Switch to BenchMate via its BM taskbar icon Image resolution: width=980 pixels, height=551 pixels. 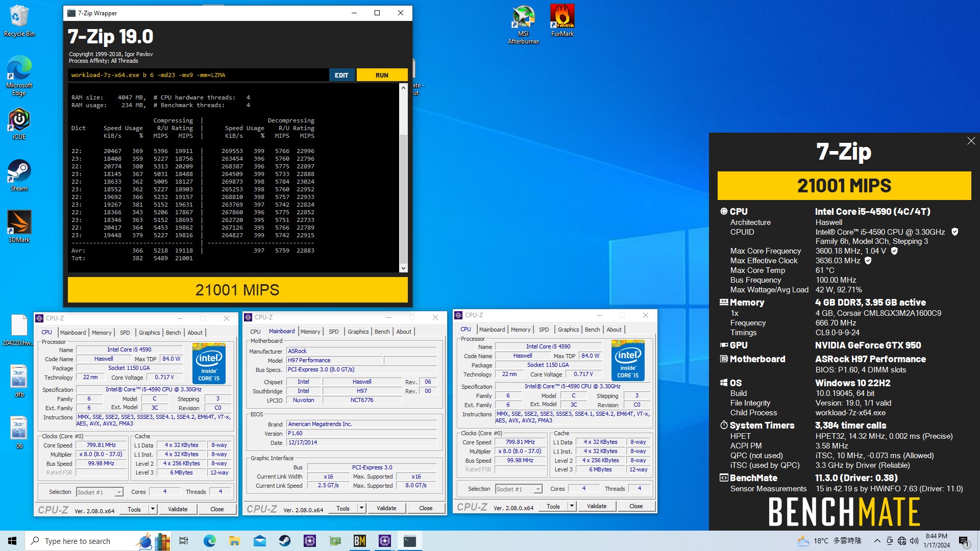point(360,541)
